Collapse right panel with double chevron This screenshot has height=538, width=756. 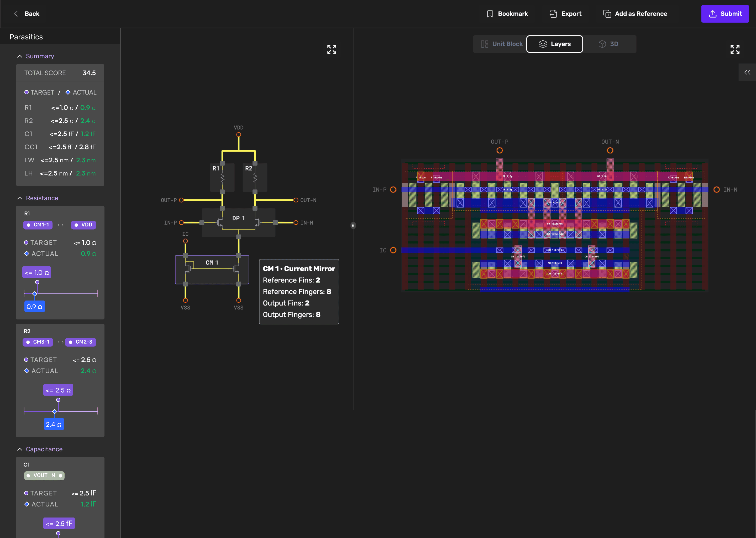click(x=747, y=72)
